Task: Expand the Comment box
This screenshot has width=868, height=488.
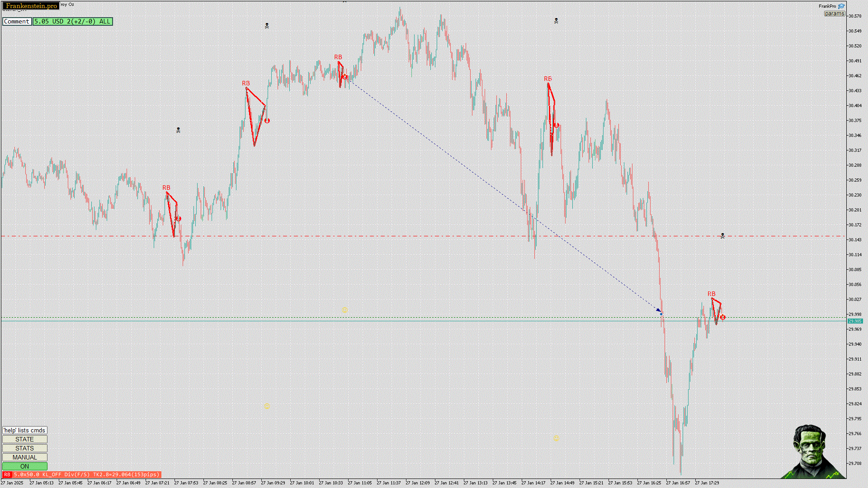Action: tap(17, 21)
